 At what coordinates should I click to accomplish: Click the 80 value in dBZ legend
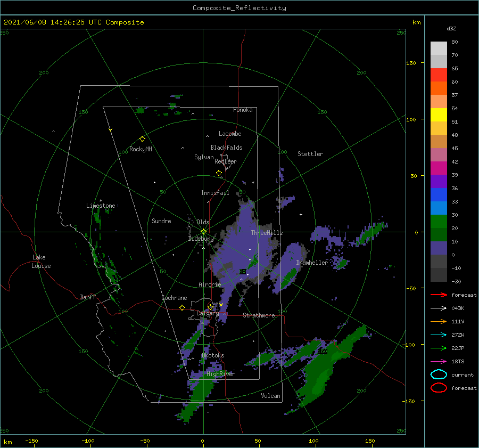(455, 42)
